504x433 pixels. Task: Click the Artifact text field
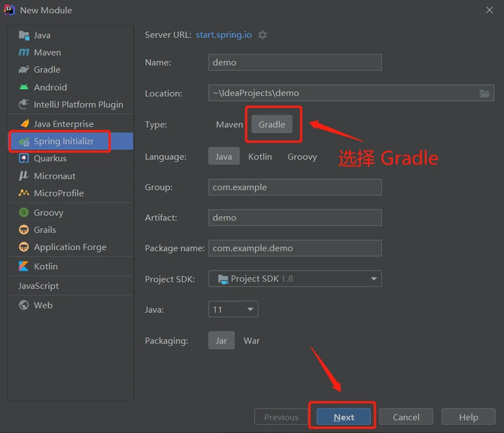(x=295, y=218)
